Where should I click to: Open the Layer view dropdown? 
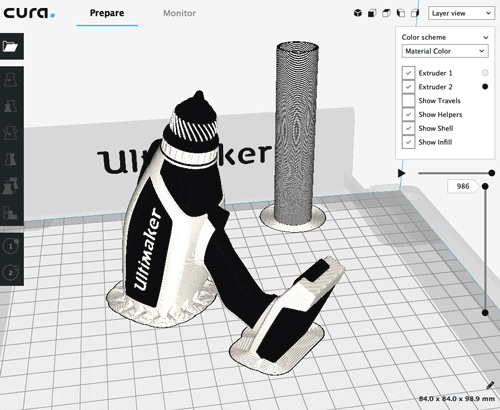click(461, 13)
